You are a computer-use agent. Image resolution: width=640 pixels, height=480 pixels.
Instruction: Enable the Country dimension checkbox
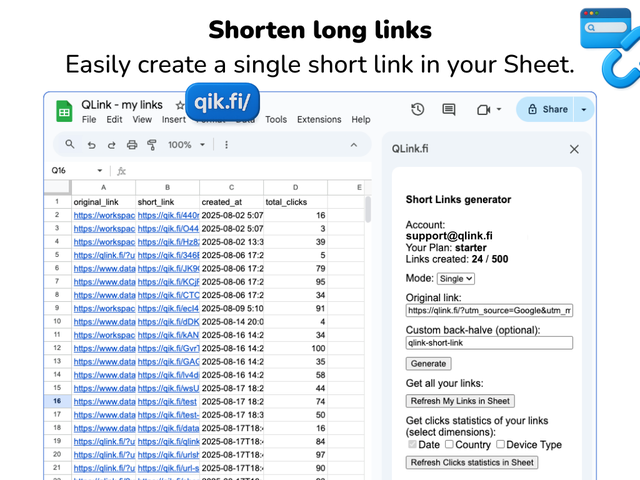[449, 444]
